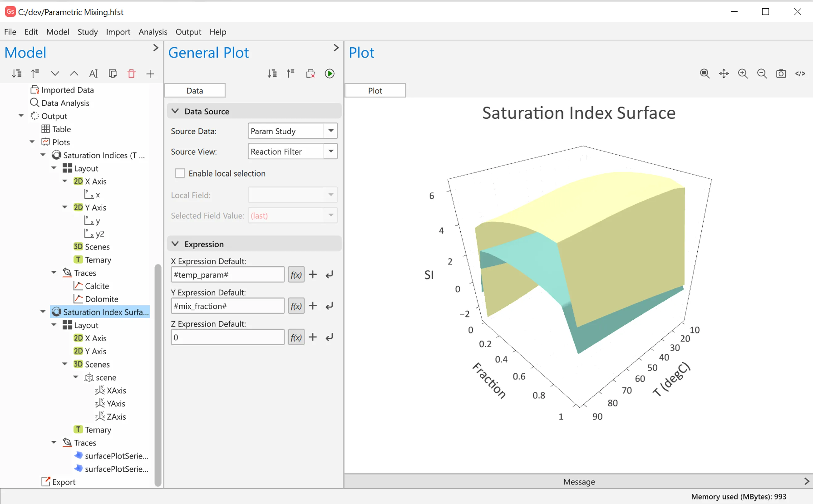
Task: Open the Analysis menu
Action: point(153,32)
